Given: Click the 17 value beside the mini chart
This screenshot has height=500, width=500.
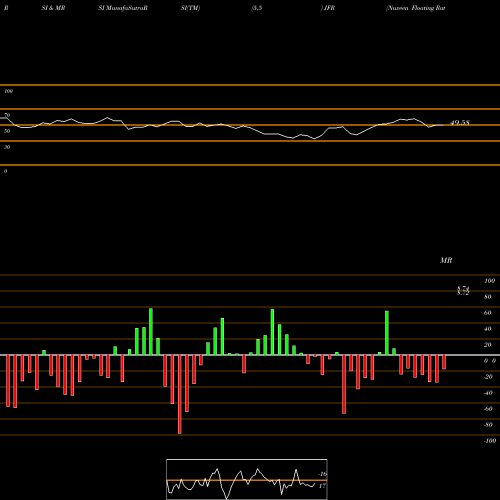Looking at the screenshot, I should coord(322,486).
